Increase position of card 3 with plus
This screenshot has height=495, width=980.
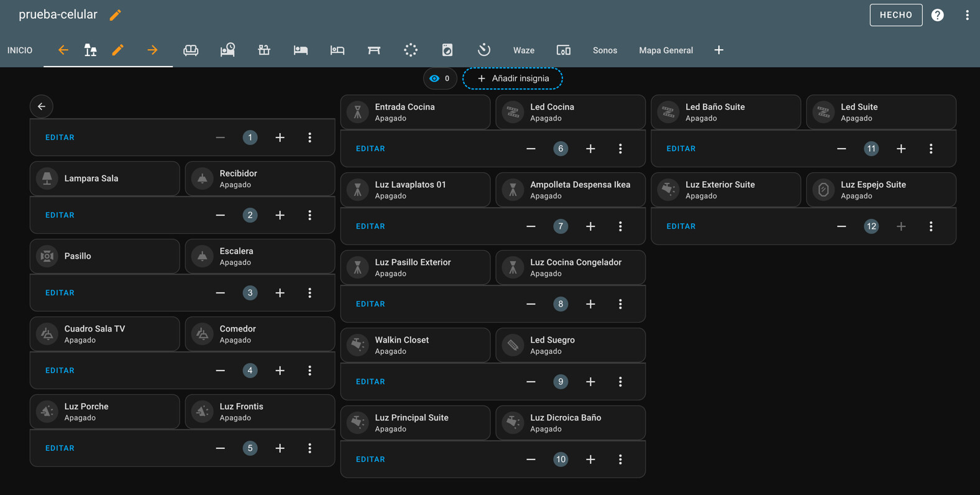click(280, 293)
